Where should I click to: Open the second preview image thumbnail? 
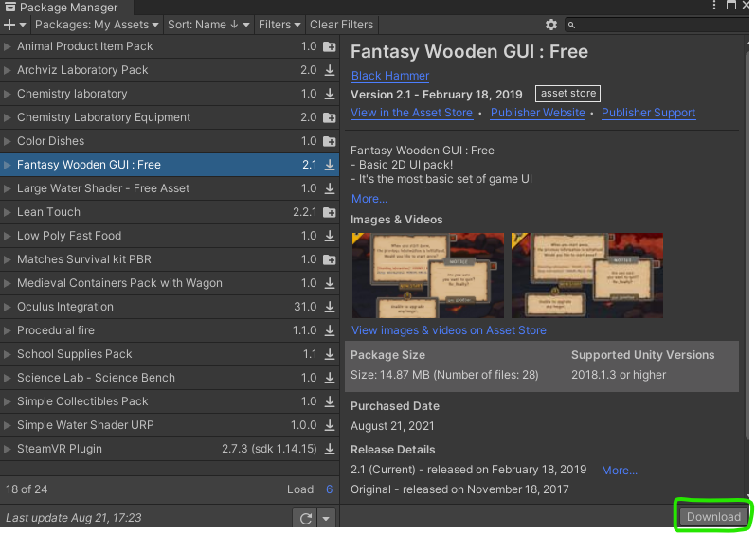(x=587, y=275)
